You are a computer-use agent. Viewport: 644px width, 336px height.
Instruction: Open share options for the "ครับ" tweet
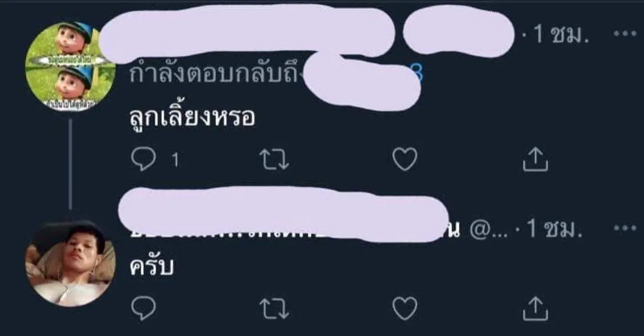(535, 308)
